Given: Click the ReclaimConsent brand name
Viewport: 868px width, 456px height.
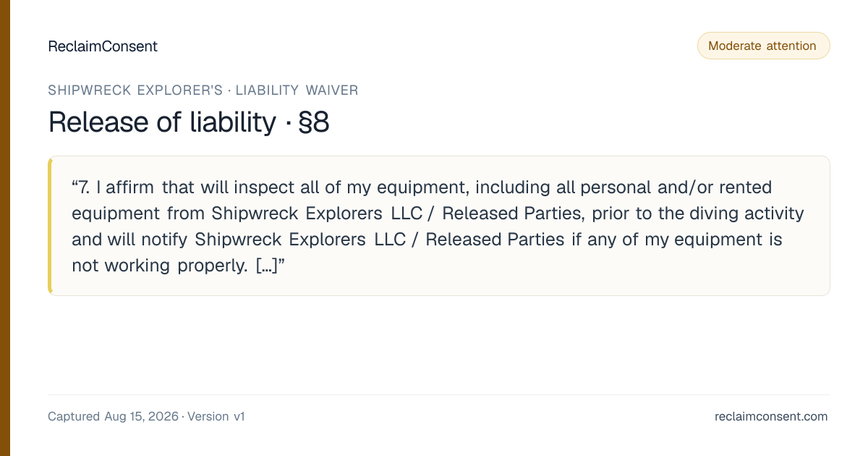Looking at the screenshot, I should coord(103,46).
